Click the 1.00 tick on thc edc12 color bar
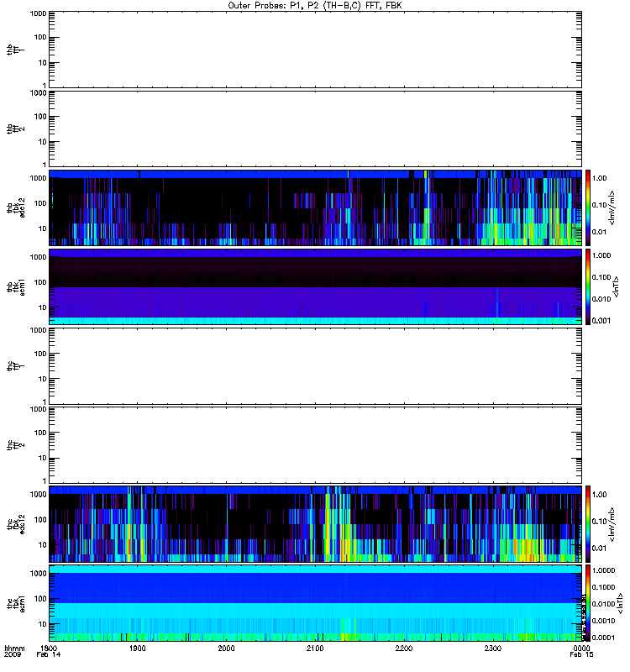 [x=599, y=495]
